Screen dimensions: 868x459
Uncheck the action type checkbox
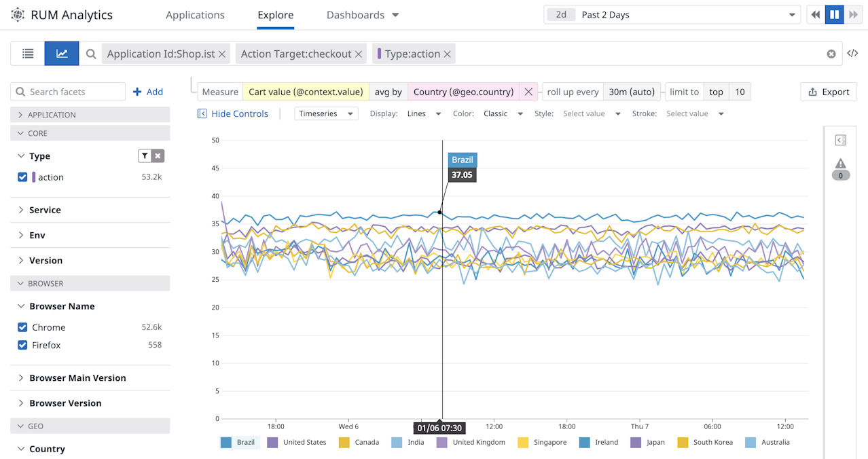22,177
